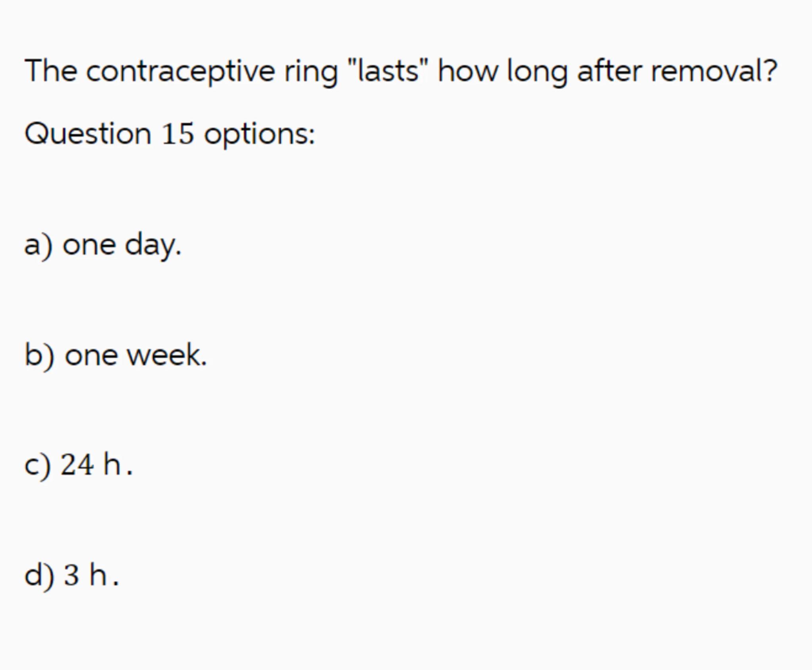
Task: Click the word 'removal?' ending the question
Action: pos(714,71)
